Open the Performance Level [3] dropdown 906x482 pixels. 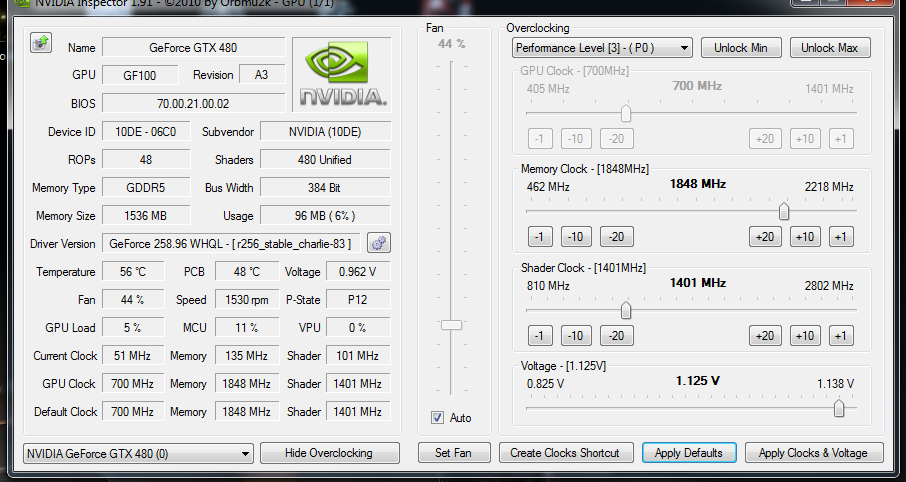point(602,48)
